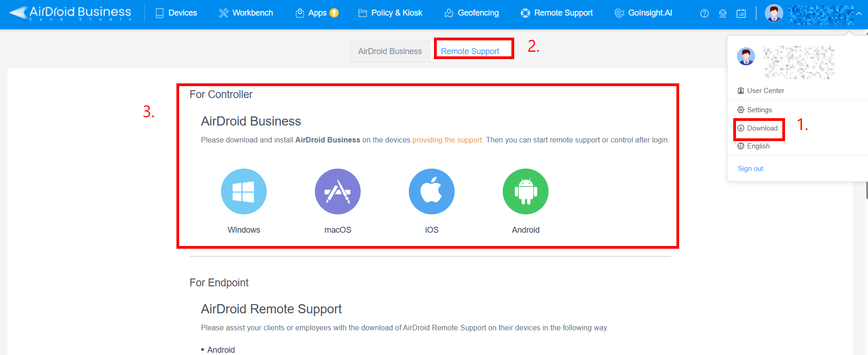The image size is (868, 355).
Task: Open Policy & Kiosk section
Action: [x=390, y=13]
